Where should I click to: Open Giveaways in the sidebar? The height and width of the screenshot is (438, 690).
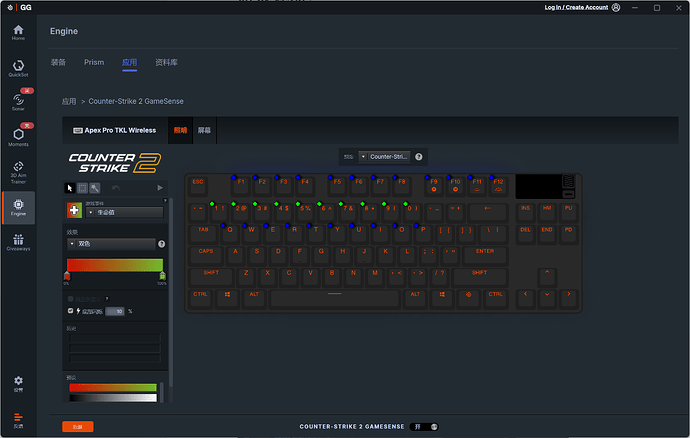18,242
